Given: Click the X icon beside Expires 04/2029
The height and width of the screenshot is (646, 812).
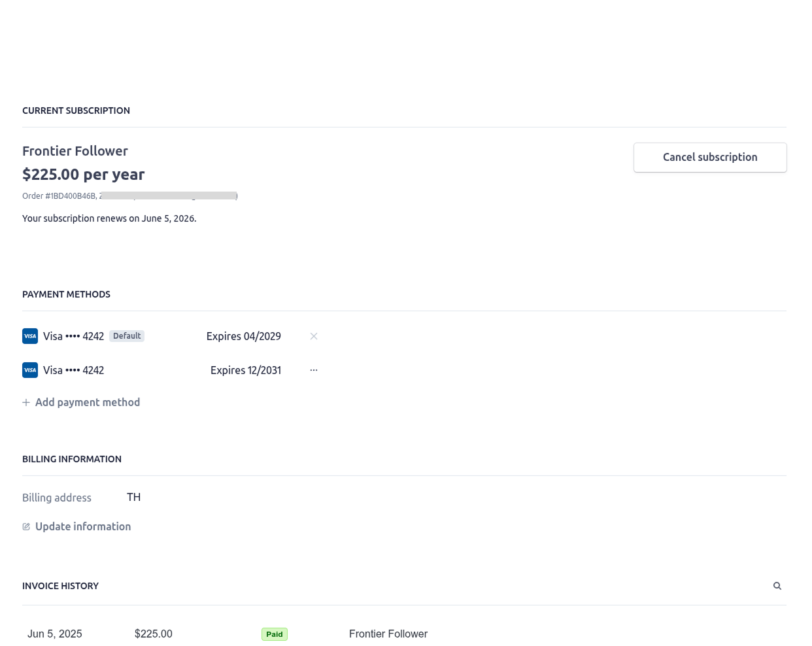Looking at the screenshot, I should pos(314,336).
